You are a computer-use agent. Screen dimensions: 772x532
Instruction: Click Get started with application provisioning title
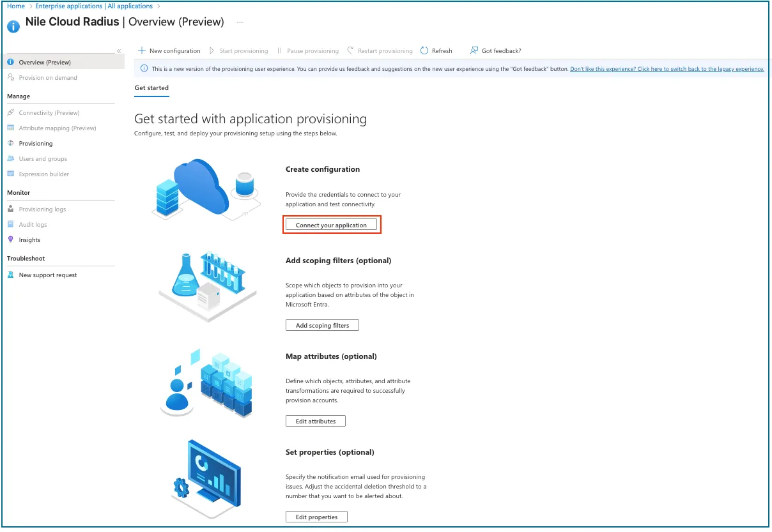(251, 119)
